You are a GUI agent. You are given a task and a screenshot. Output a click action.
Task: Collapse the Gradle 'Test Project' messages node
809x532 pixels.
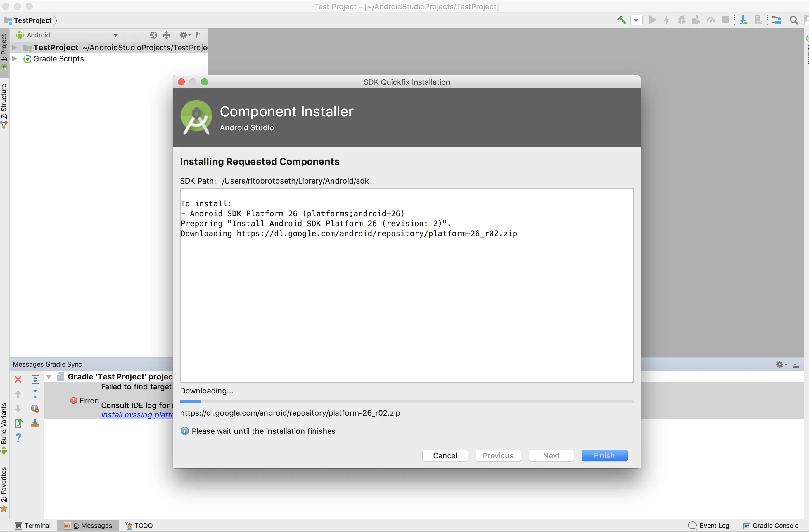click(x=49, y=377)
